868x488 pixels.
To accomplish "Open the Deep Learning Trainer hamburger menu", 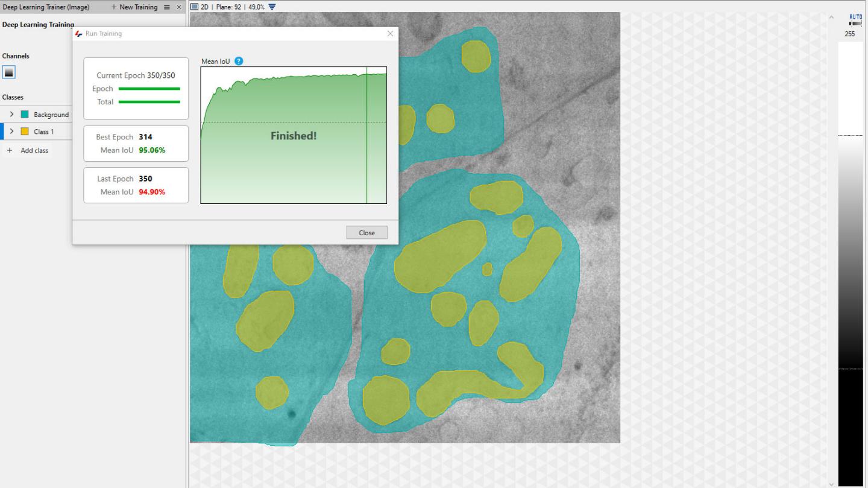I will [167, 7].
